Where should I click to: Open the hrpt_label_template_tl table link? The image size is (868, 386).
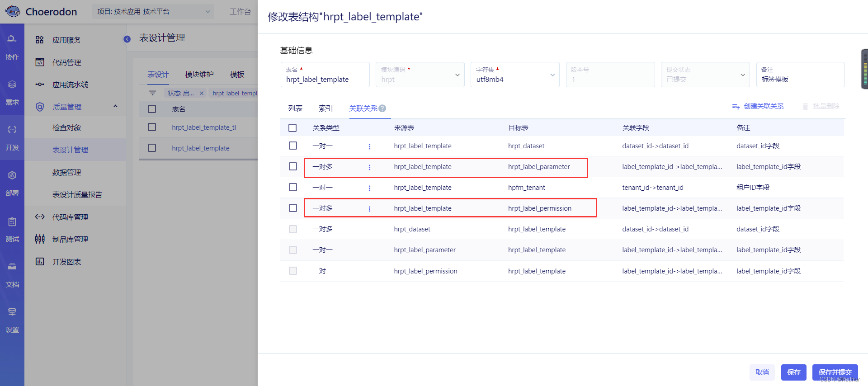pos(204,127)
